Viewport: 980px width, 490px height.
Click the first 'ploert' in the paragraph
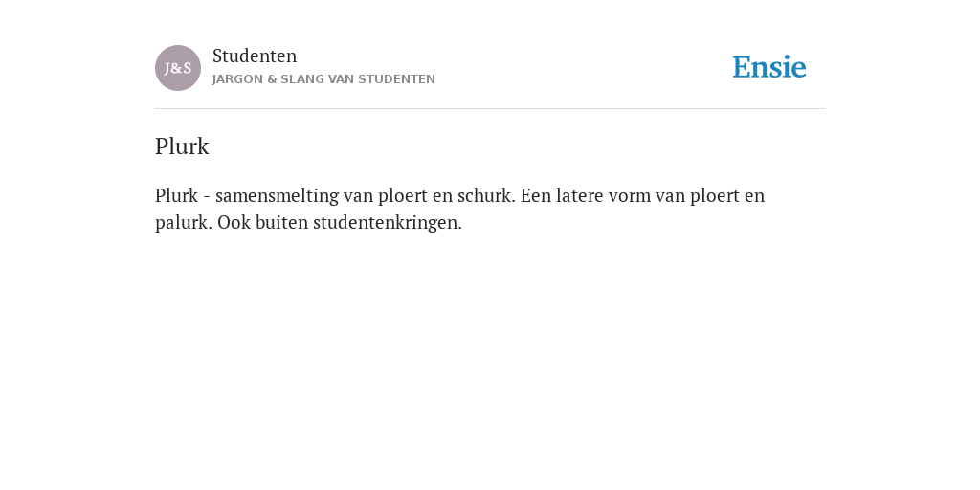[x=403, y=196]
